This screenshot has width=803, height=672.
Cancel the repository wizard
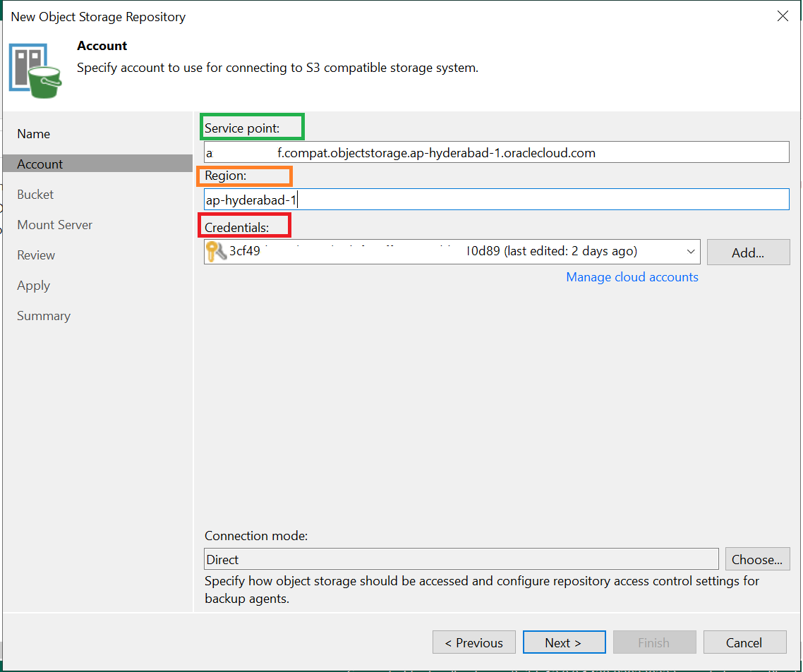(744, 642)
